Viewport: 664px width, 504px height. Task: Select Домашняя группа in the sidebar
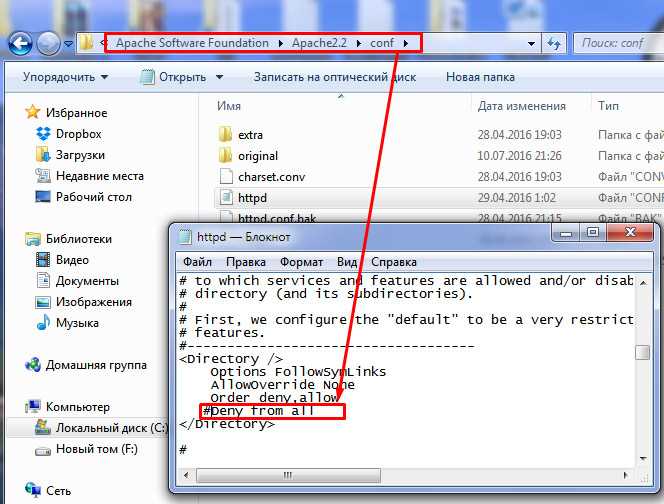point(97,365)
